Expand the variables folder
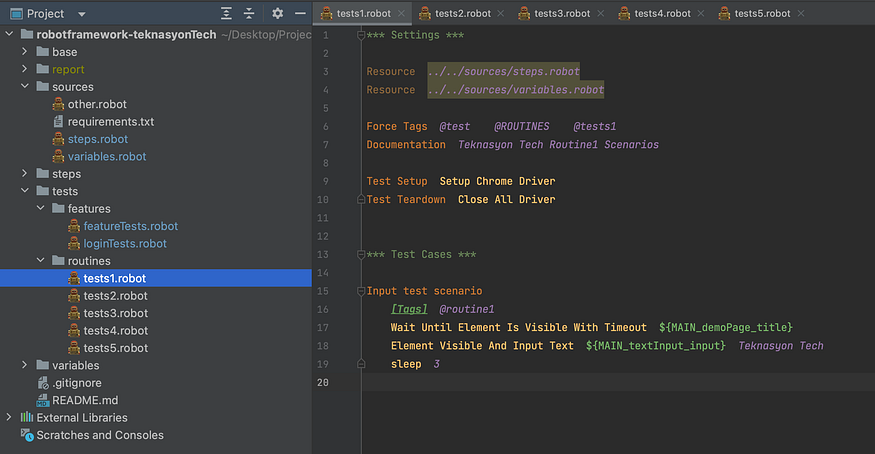 25,365
